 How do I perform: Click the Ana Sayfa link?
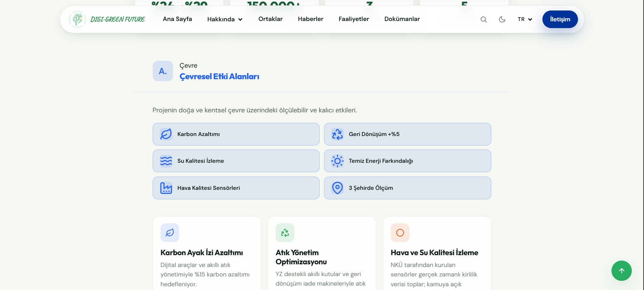pyautogui.click(x=177, y=19)
